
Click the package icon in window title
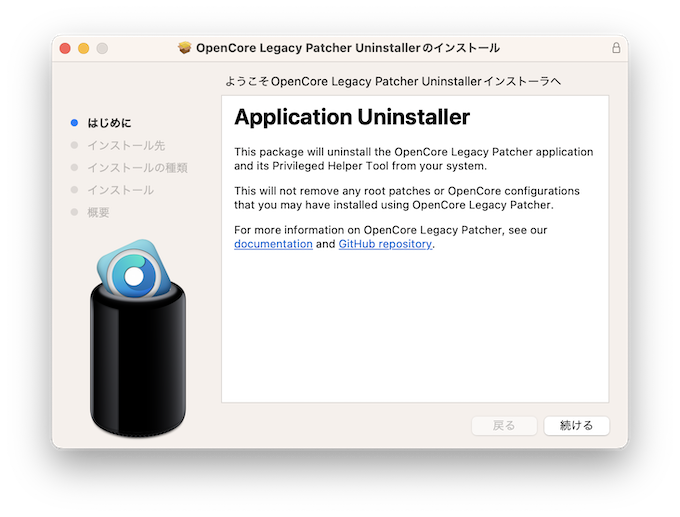[185, 48]
